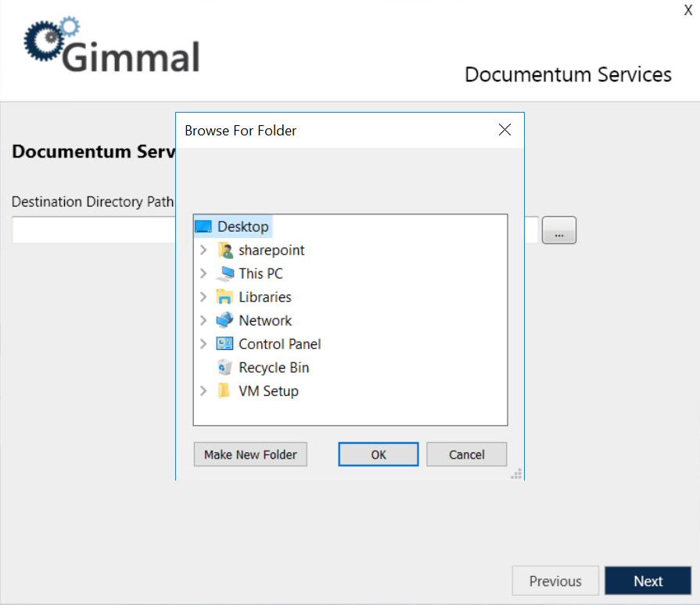This screenshot has width=700, height=605.
Task: Click the Make New Folder button
Action: (x=250, y=454)
